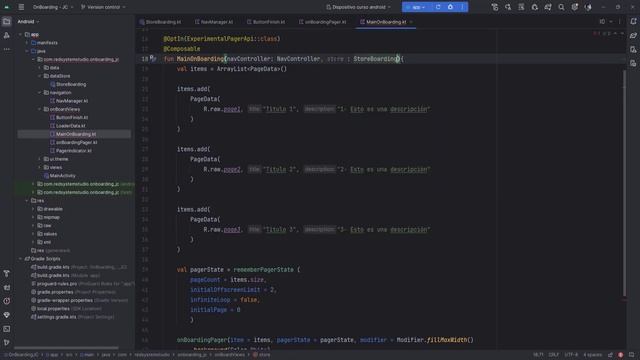The height and width of the screenshot is (360, 640).
Task: Open Android project view dropdown
Action: coord(28,22)
